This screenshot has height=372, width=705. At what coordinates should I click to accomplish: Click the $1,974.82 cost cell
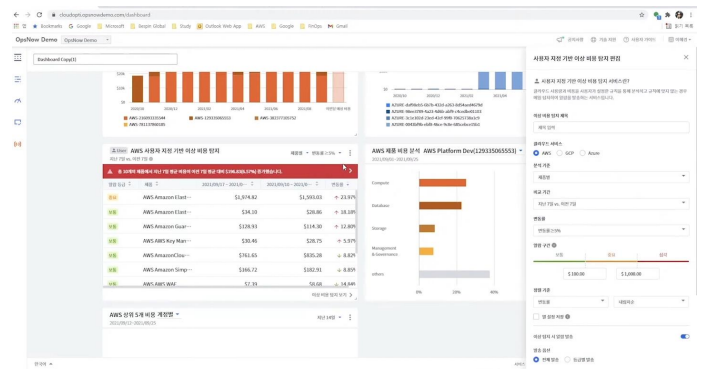tap(245, 197)
